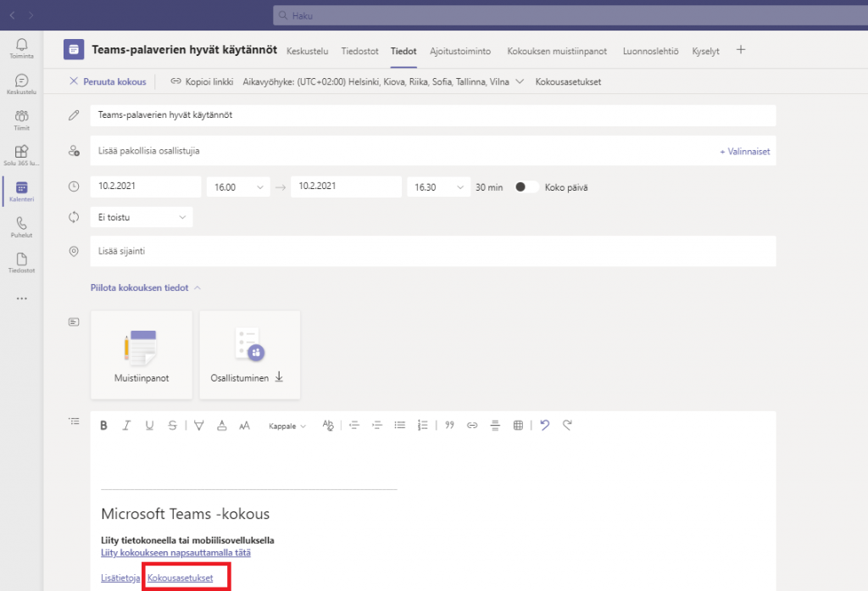Click end date 10.2.2021 field
The height and width of the screenshot is (591, 868).
[346, 187]
